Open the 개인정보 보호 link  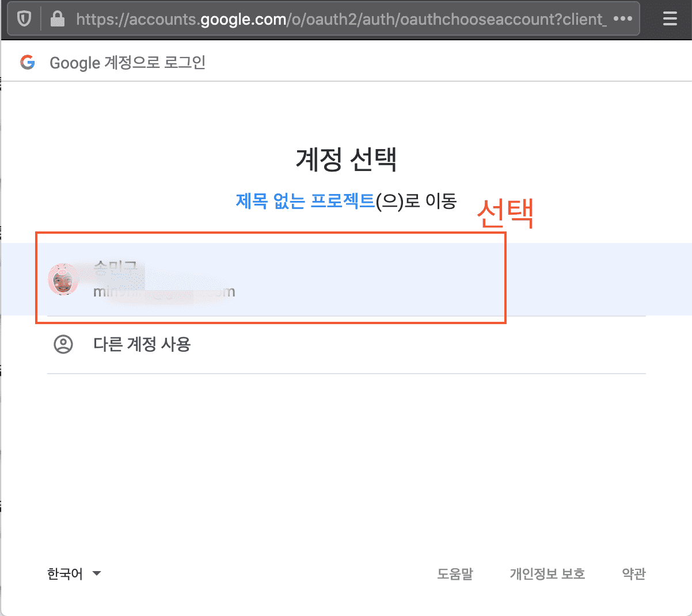(x=547, y=574)
